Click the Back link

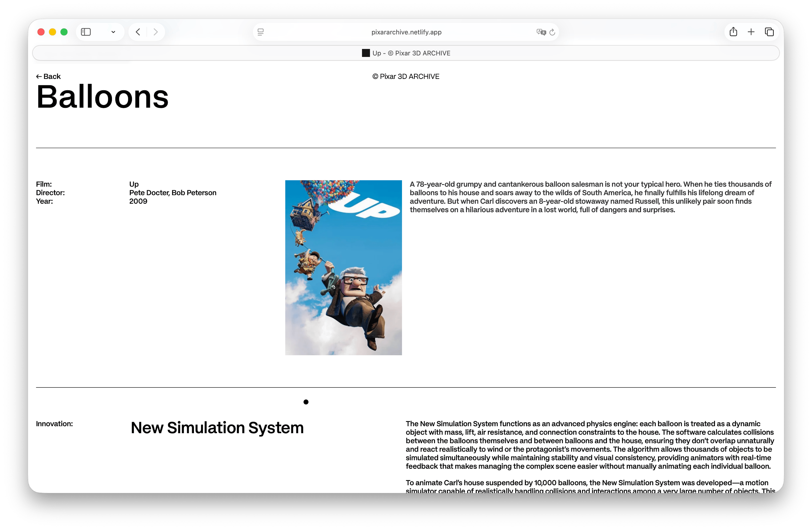[48, 76]
